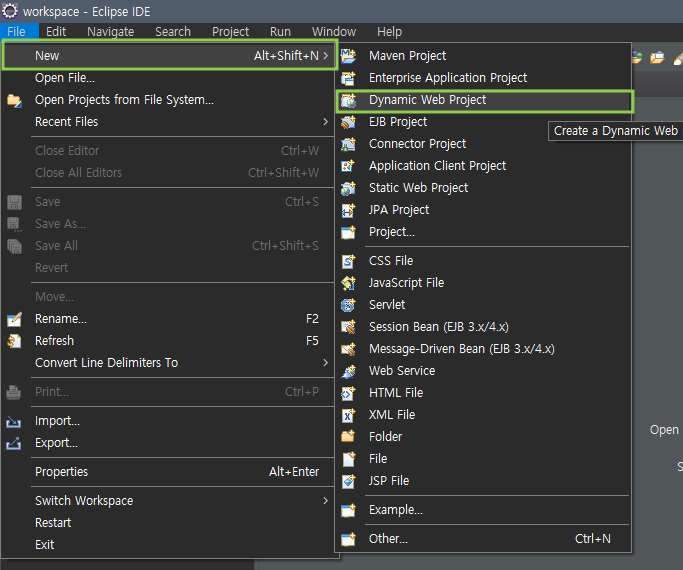This screenshot has width=683, height=570.
Task: Click the JavaScript File icon
Action: 348,283
